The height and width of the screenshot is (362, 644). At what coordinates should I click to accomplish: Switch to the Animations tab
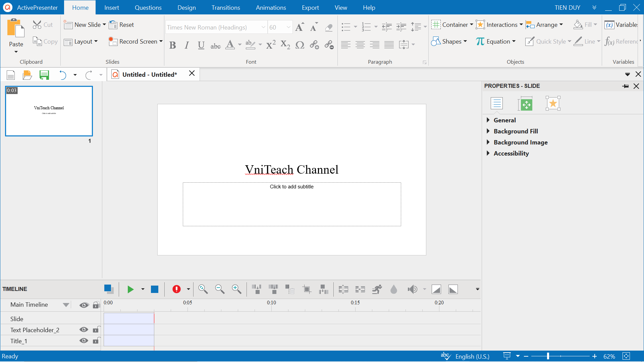point(271,7)
